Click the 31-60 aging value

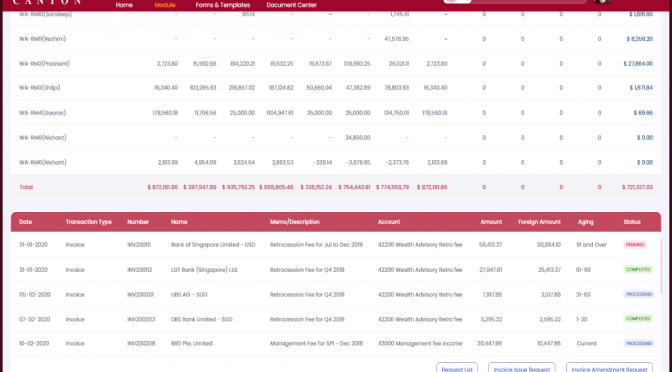click(x=583, y=295)
